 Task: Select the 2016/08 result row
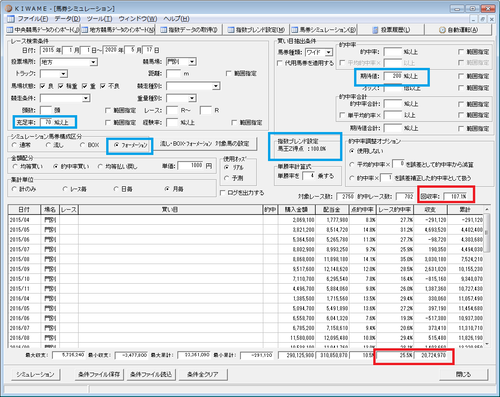pyautogui.click(x=246, y=338)
